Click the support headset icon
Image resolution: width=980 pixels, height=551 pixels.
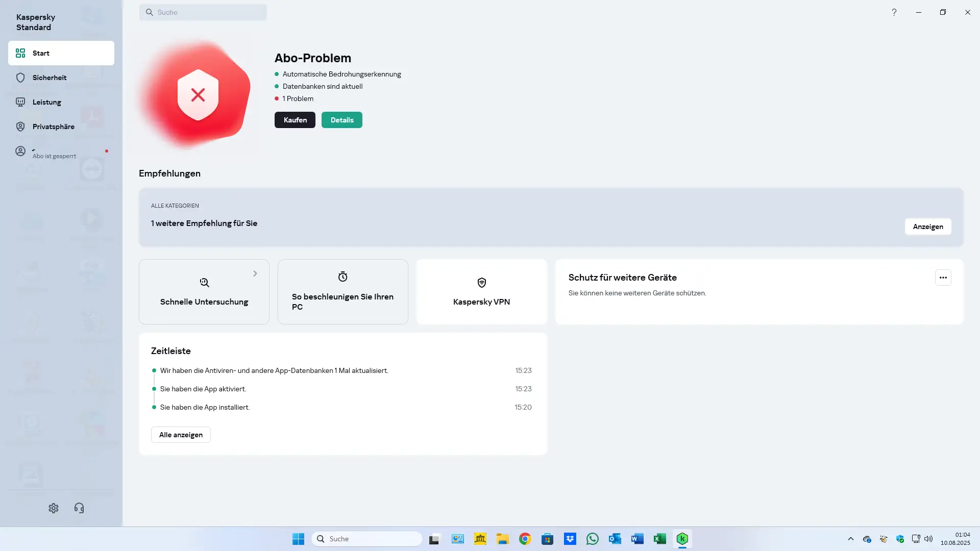coord(79,508)
